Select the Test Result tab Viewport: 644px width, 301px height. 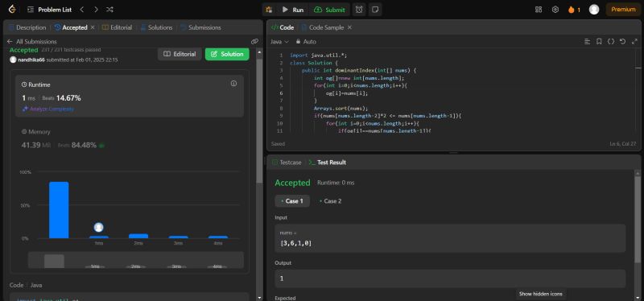(x=328, y=163)
